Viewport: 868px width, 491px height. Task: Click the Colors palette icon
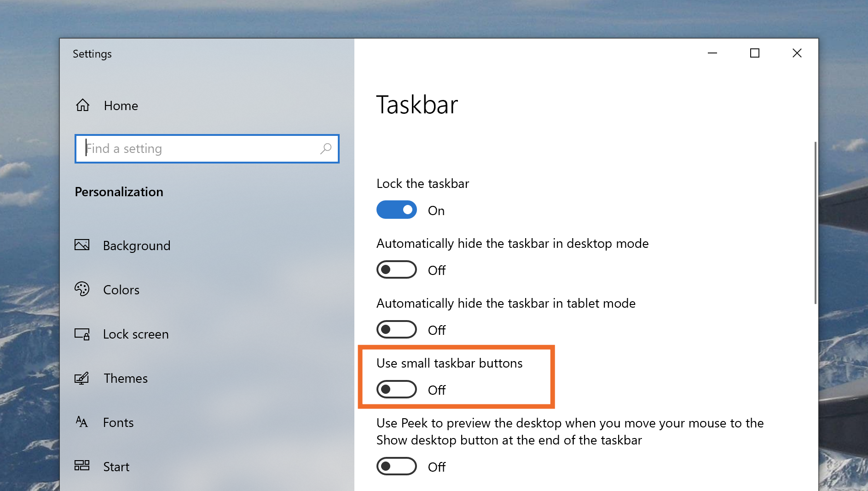tap(82, 289)
